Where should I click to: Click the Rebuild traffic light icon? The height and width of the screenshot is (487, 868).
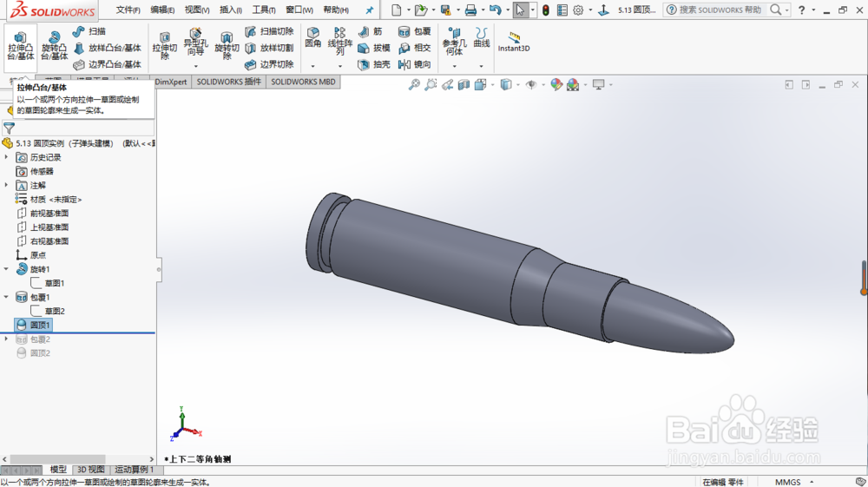546,10
